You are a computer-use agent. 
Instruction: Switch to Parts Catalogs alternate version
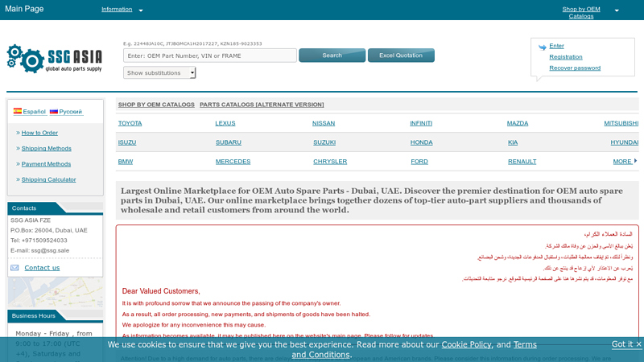pos(262,105)
